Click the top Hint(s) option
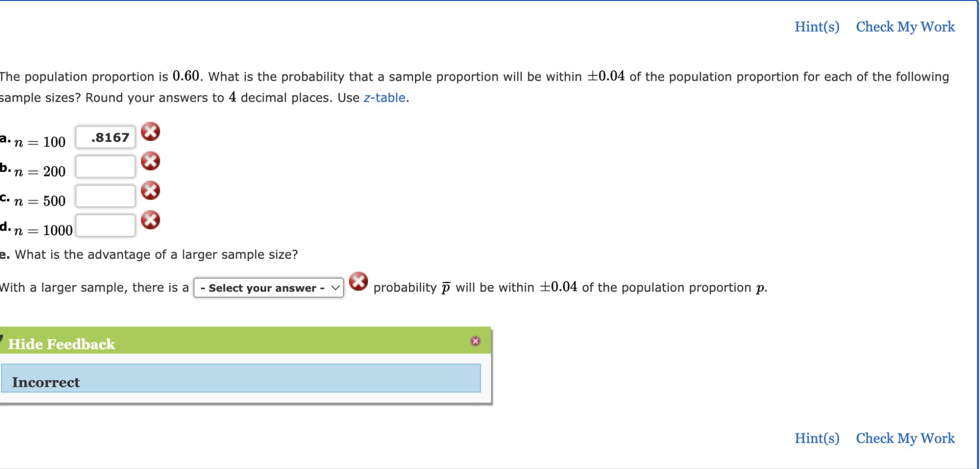 click(x=817, y=27)
